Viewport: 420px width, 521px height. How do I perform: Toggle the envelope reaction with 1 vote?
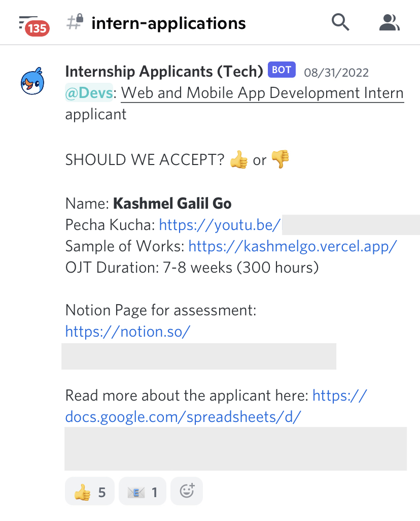[x=142, y=491]
